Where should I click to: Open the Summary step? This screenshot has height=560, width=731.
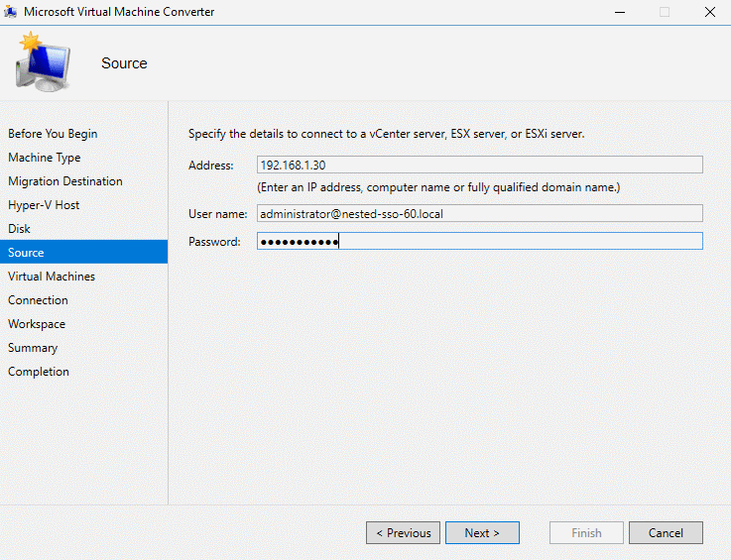(33, 348)
